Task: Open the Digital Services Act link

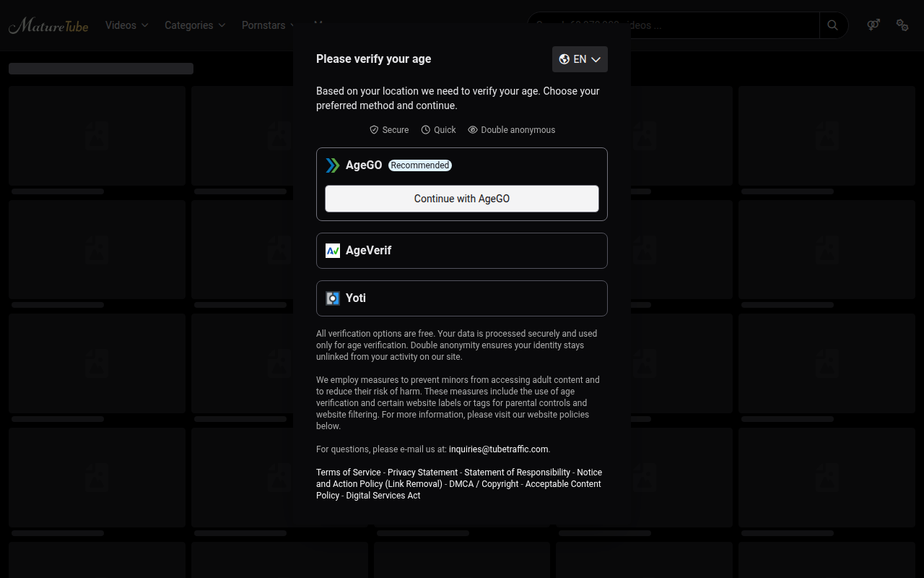Action: [383, 496]
